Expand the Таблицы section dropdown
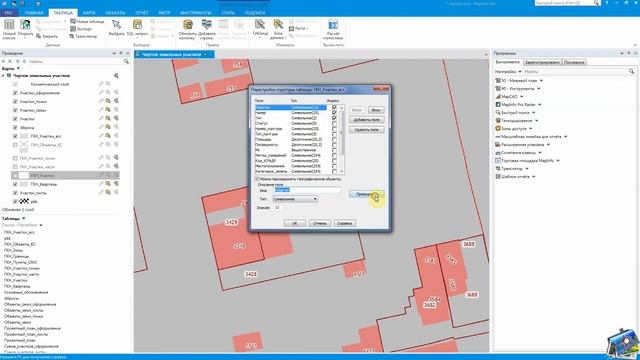Screen dimensions: 640x360 24,218
